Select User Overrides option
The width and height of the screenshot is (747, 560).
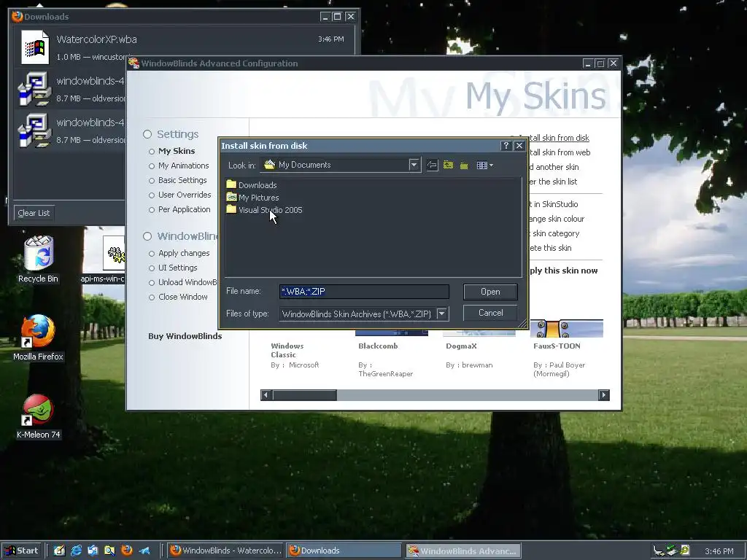(179, 195)
